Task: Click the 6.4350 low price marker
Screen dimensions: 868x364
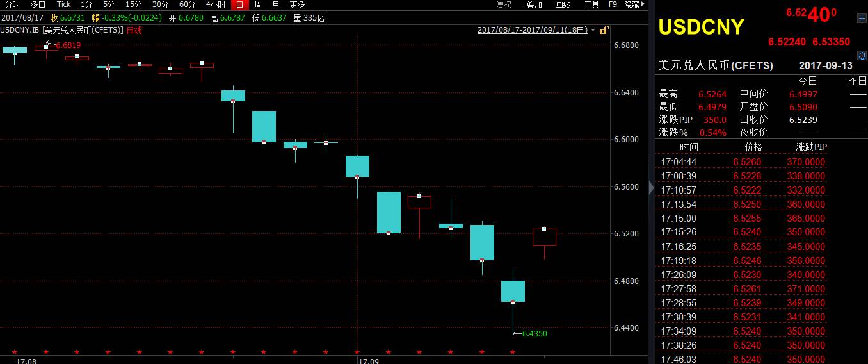Action: point(534,334)
